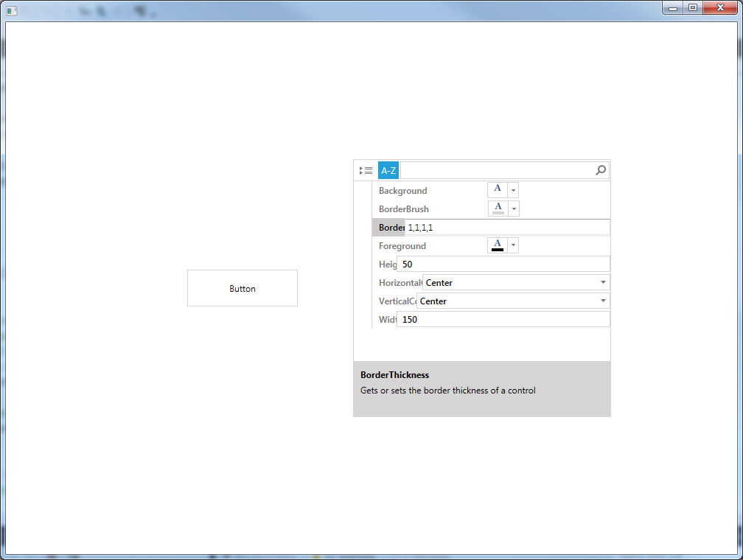This screenshot has width=743, height=560.
Task: Select the highlighted BorderThickness row label
Action: (391, 228)
